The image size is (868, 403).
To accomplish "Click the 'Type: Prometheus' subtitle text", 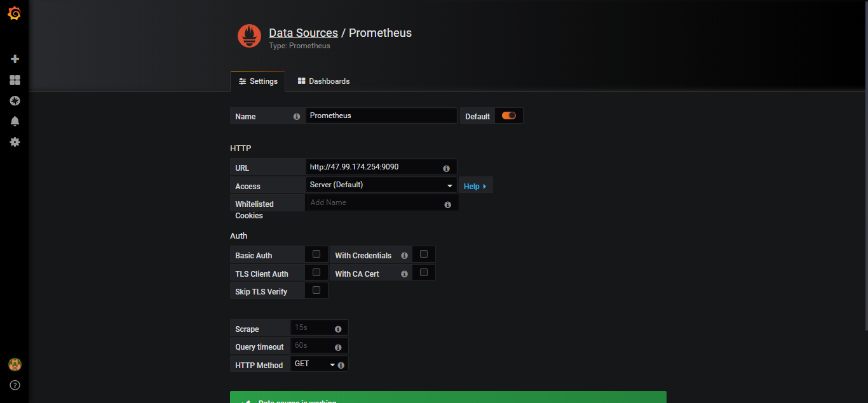I will 299,46.
